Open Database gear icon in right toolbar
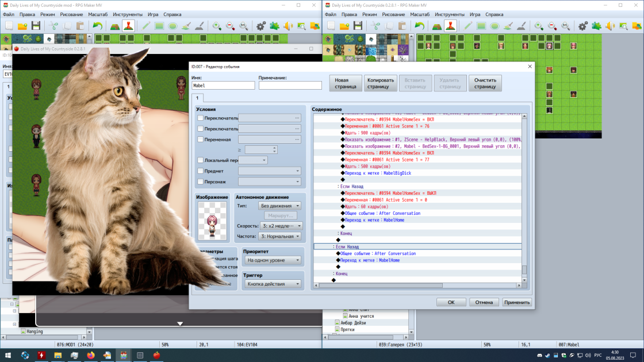Viewport: 644px width, 362px height. pos(582,26)
